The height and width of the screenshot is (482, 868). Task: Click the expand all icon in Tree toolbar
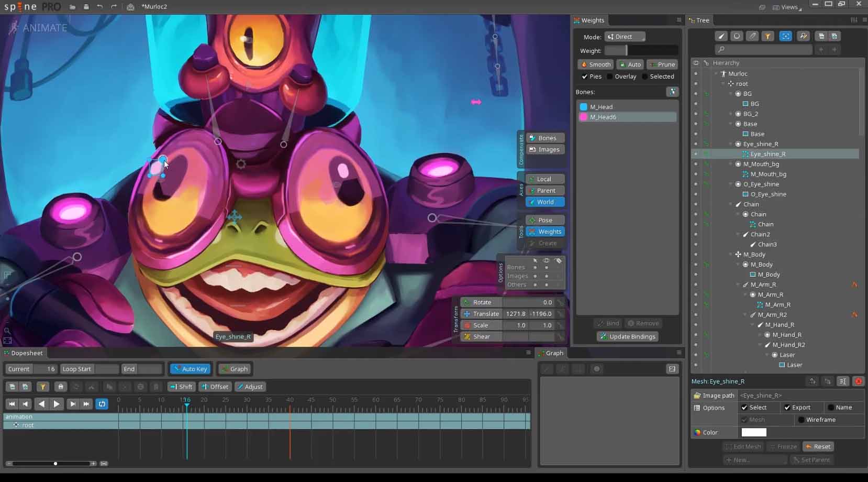point(834,36)
